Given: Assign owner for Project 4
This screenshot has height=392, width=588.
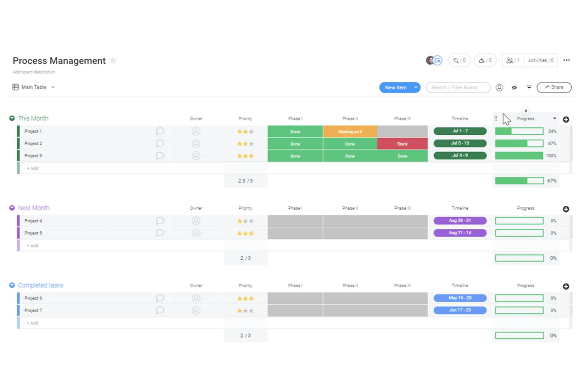Looking at the screenshot, I should click(196, 221).
